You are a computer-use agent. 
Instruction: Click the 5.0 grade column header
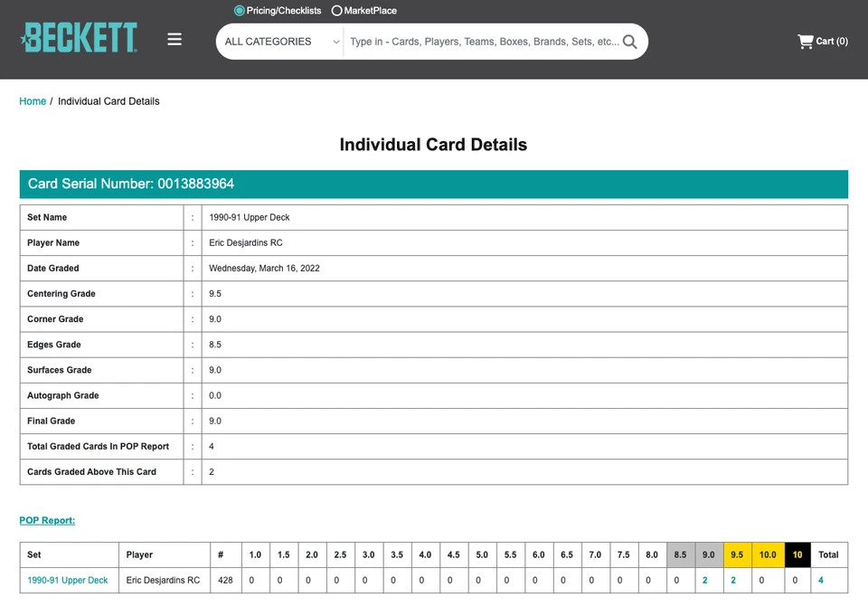pos(482,554)
